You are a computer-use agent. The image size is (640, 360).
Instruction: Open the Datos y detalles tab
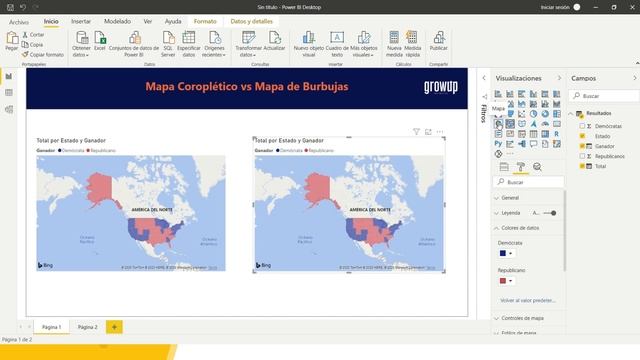coord(251,21)
